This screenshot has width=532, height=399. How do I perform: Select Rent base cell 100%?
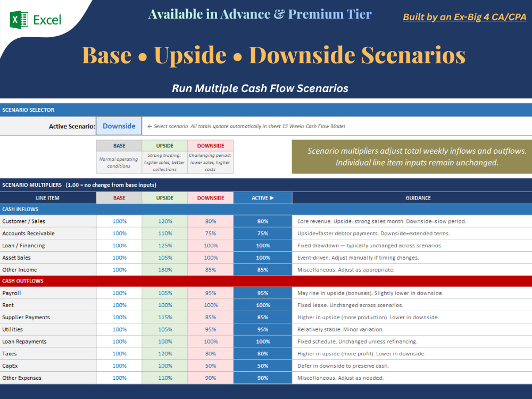coord(119,305)
